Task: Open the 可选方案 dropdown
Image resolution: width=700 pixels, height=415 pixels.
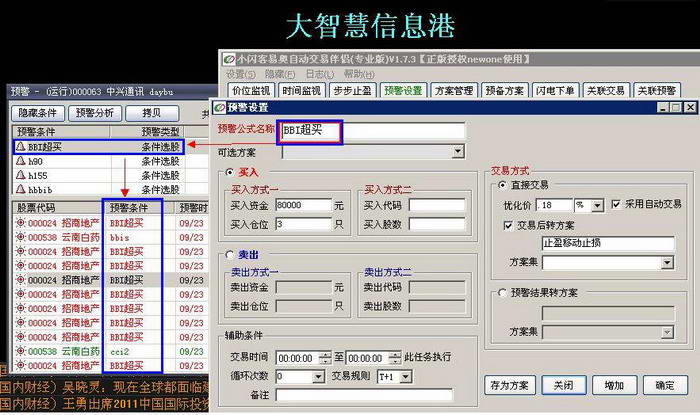Action: coord(459,152)
